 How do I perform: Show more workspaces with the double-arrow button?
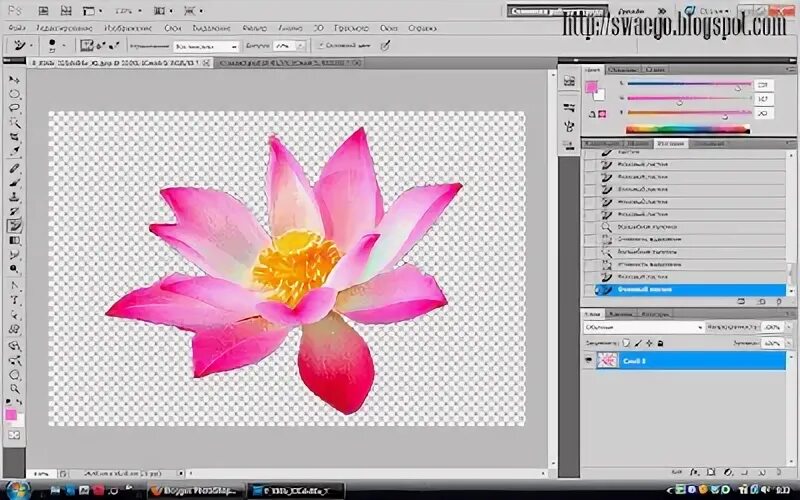pyautogui.click(x=662, y=11)
